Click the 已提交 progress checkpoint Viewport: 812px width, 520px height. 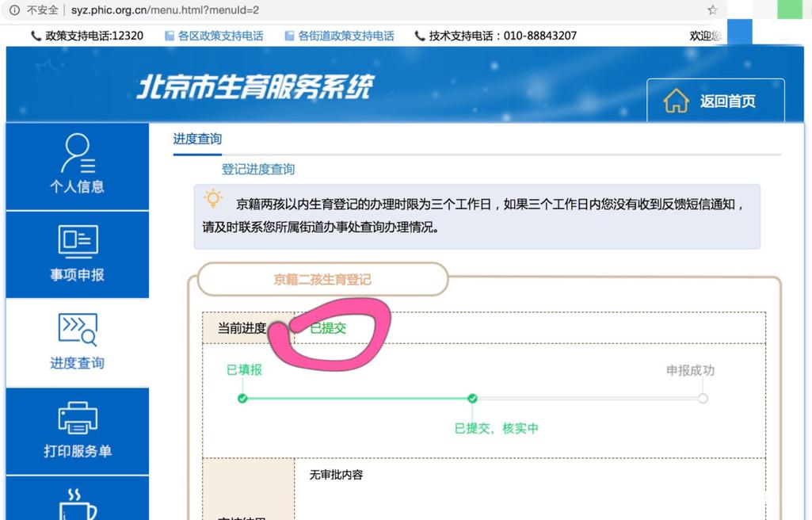(472, 398)
